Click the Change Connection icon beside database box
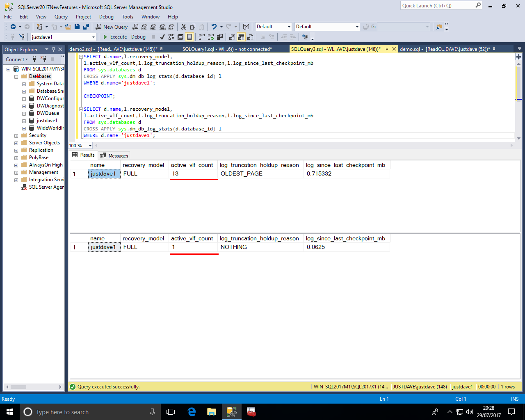 click(22, 37)
